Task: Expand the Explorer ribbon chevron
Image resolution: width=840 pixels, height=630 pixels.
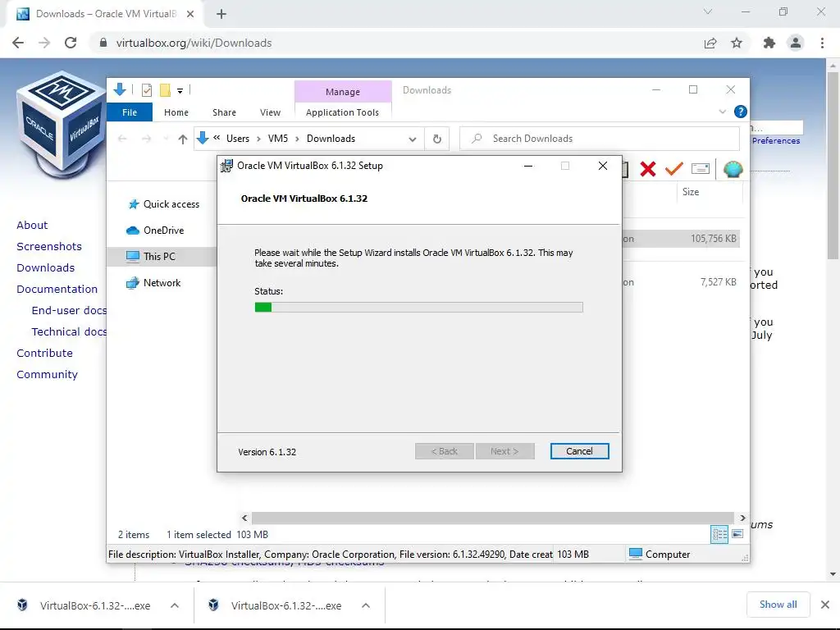Action: pos(722,112)
